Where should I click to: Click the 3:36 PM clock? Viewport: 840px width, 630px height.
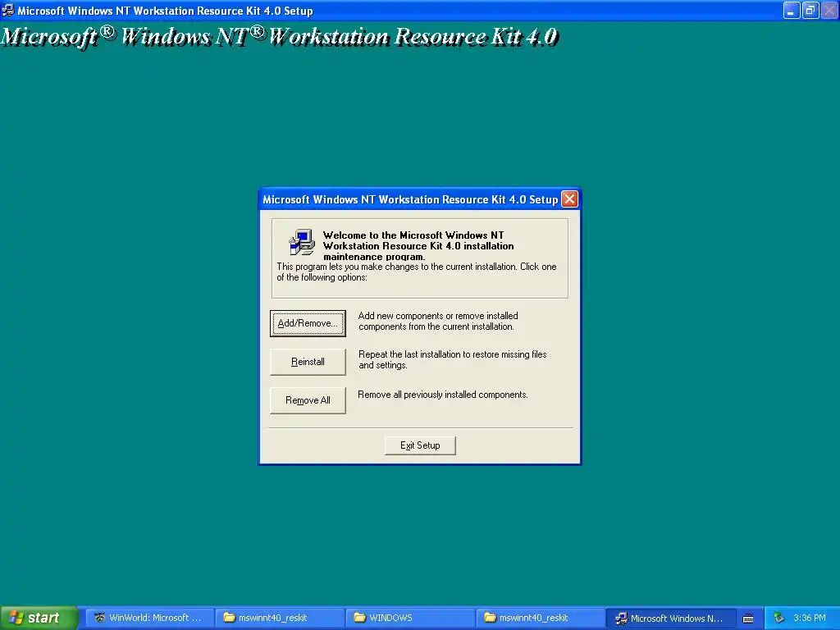[810, 618]
